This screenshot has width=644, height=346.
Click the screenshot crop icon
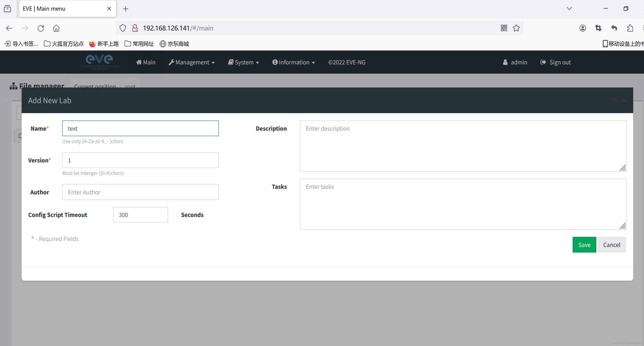[598, 28]
